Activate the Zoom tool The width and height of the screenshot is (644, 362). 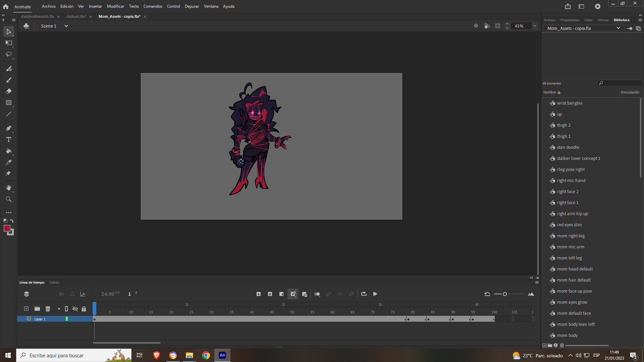(x=9, y=199)
